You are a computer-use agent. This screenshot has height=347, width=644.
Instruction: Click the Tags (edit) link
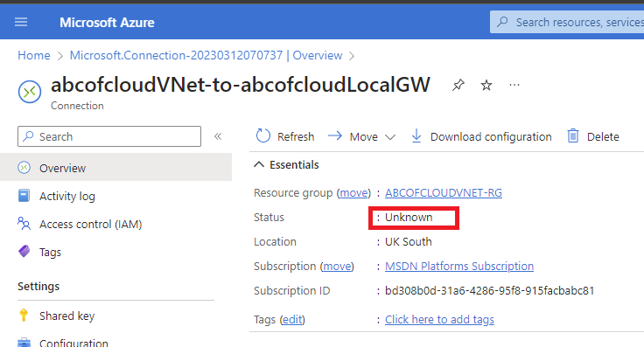292,320
